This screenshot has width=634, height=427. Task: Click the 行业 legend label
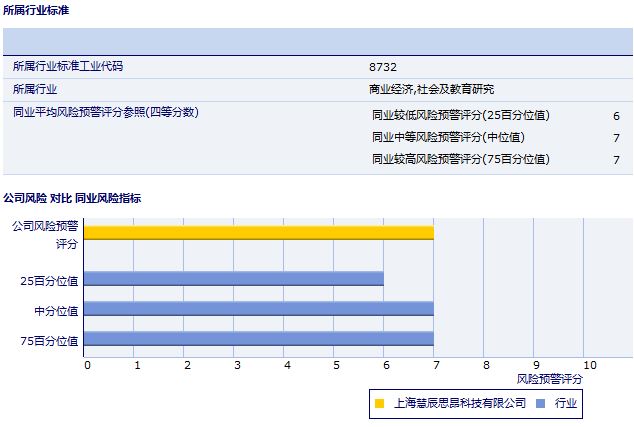[566, 403]
